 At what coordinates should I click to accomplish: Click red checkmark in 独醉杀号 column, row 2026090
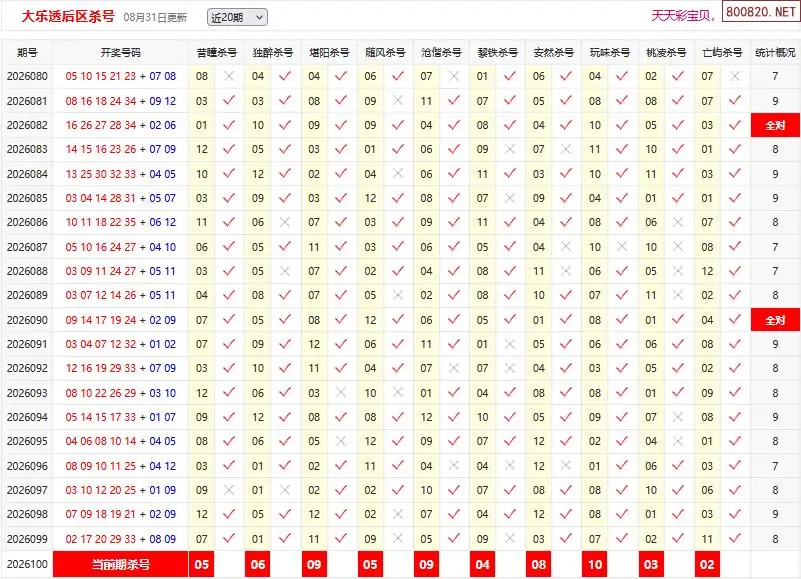(x=285, y=319)
